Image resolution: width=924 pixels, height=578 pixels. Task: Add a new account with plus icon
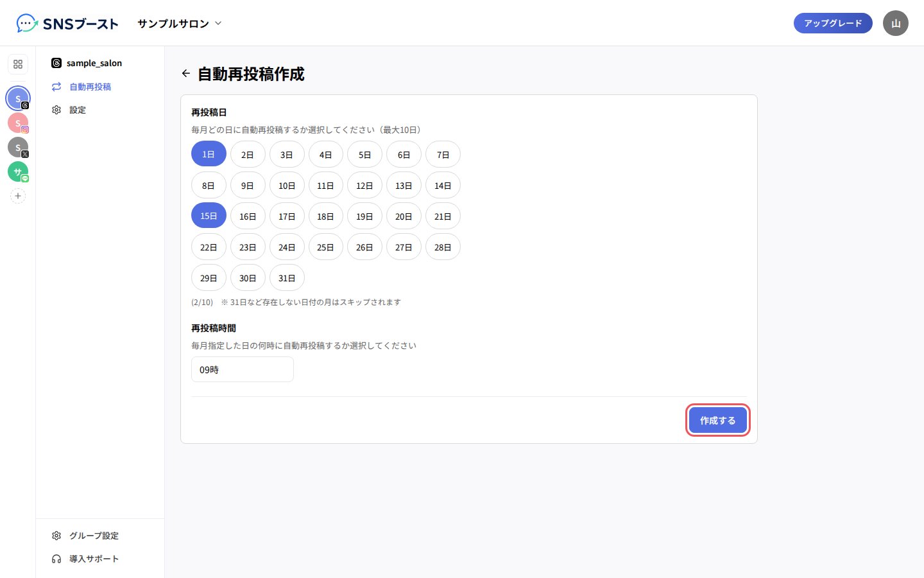(x=18, y=196)
